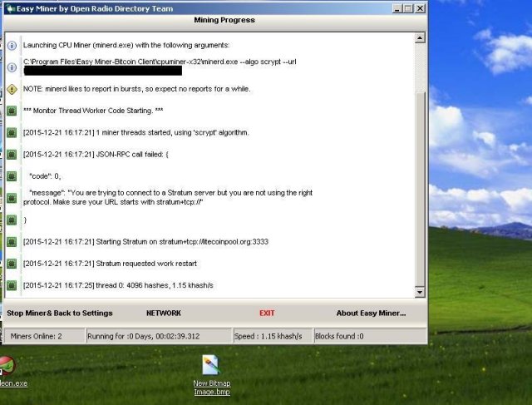Click 'Launching CPU Miner (minerd.exe)' log text
The height and width of the screenshot is (405, 532).
(x=126, y=45)
